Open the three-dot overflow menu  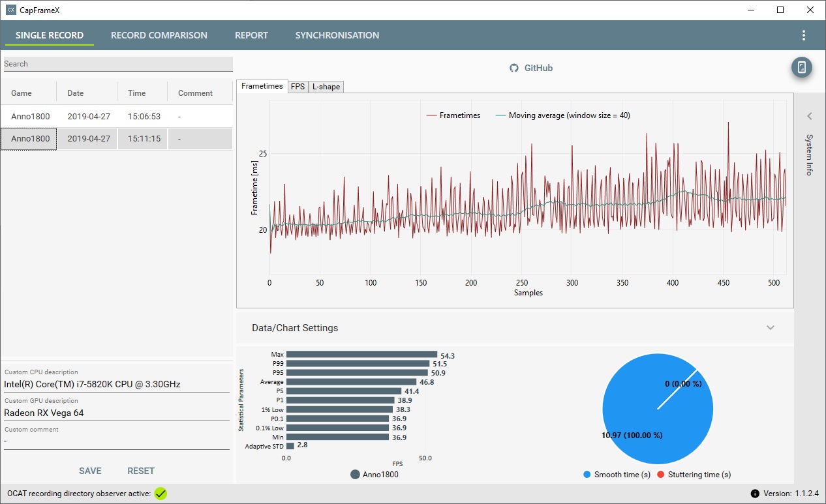click(803, 35)
